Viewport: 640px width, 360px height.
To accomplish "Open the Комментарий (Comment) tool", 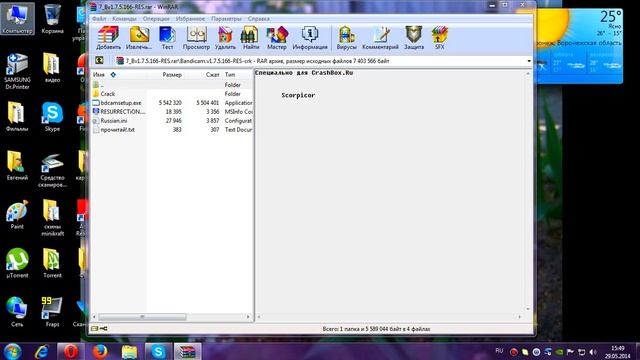I will (x=380, y=38).
